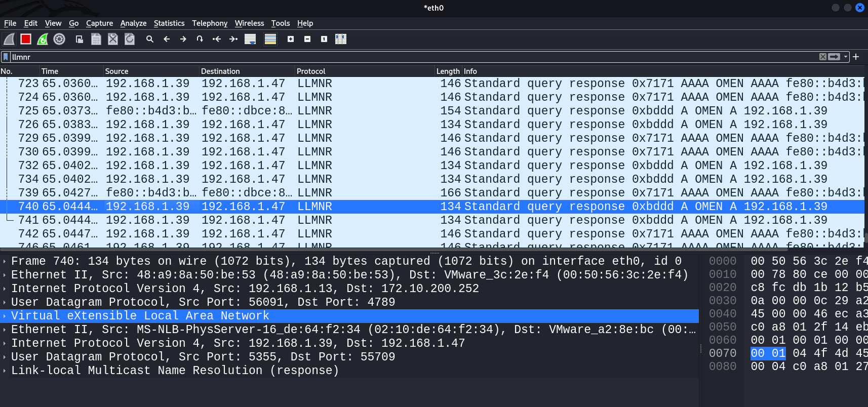Toggle auto-scroll during live capture
The image size is (868, 407).
pyautogui.click(x=250, y=39)
